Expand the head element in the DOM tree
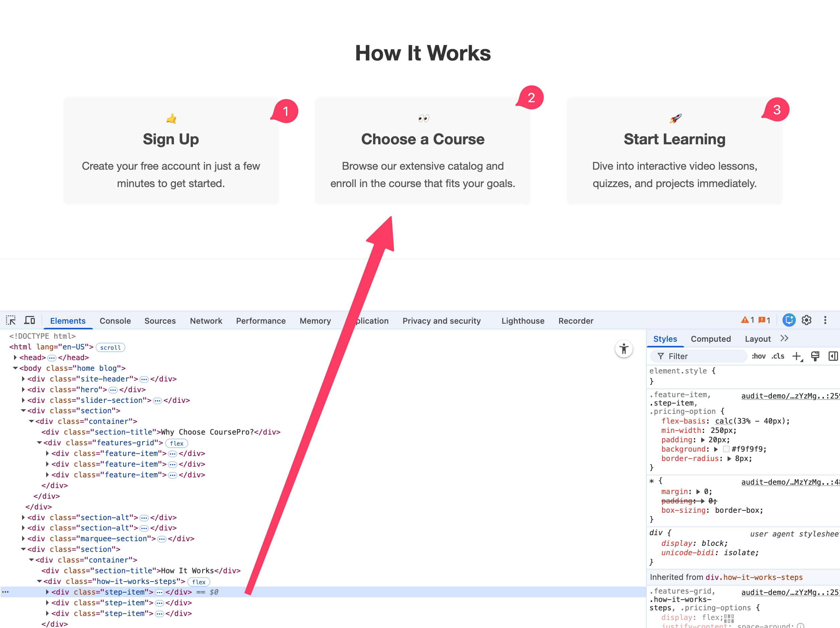Viewport: 840px width, 628px height. tap(15, 357)
